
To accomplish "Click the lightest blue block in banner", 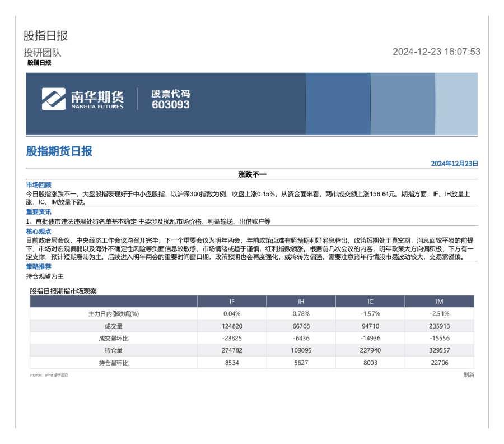I will coord(456,104).
